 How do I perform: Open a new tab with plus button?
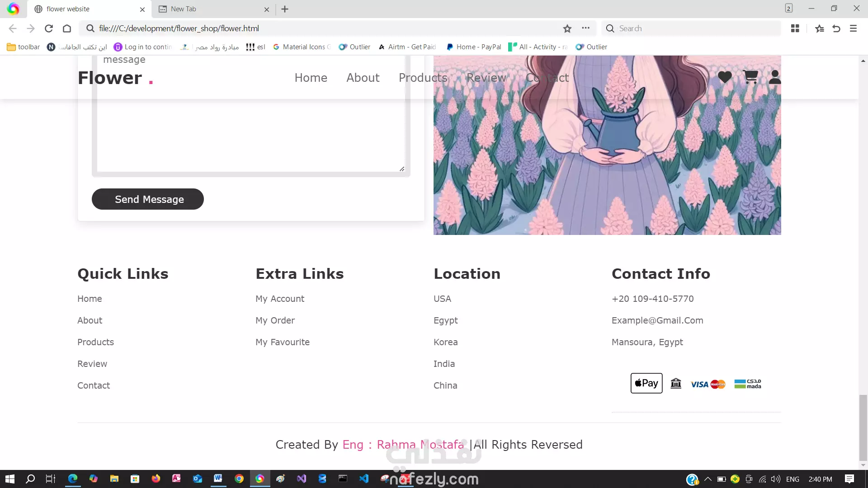coord(285,9)
